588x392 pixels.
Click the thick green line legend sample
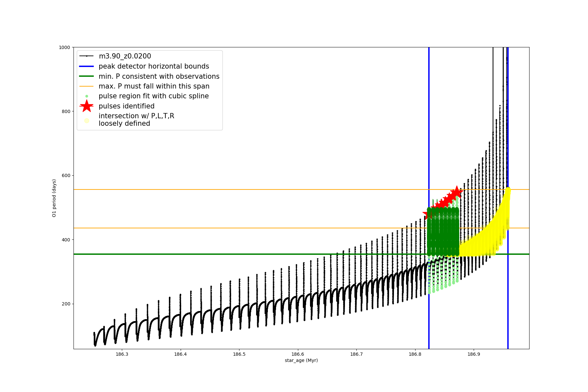[x=87, y=76]
